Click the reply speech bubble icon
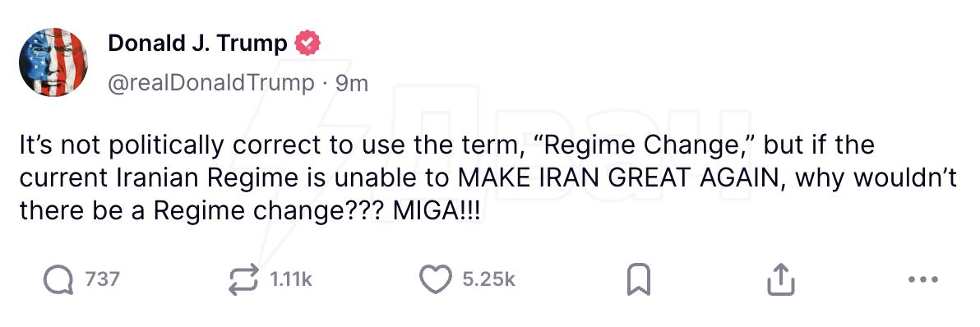980x327 pixels. click(58, 279)
